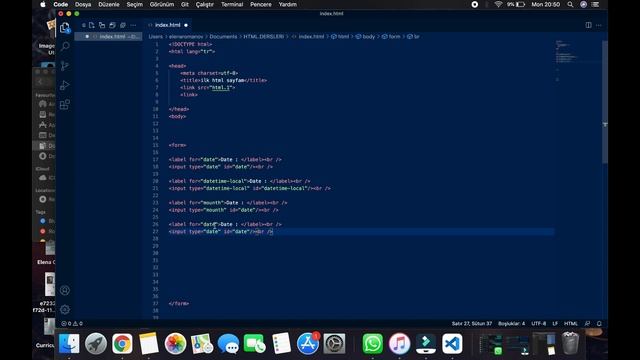
Task: Open WhatsApp from the Dock
Action: coord(373,343)
